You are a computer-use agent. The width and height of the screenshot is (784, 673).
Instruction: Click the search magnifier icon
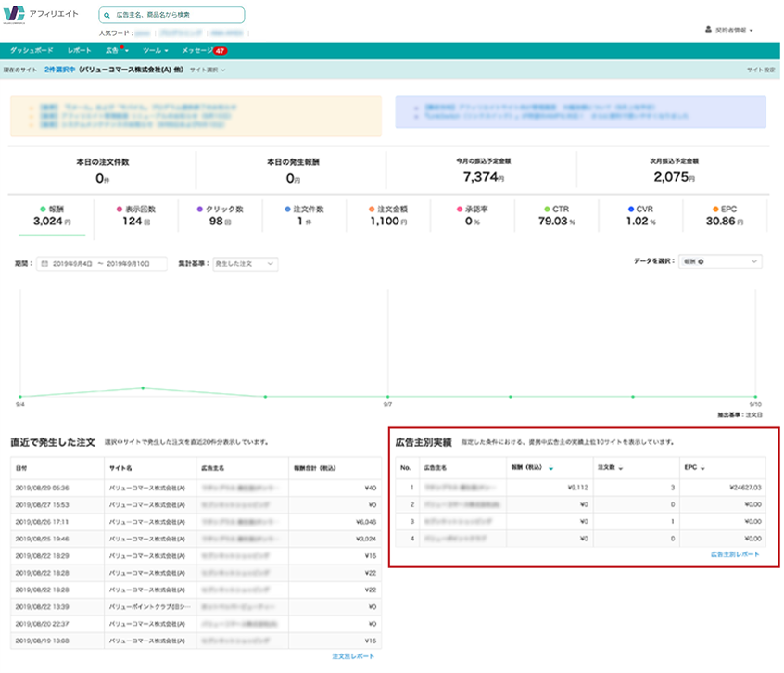(107, 15)
